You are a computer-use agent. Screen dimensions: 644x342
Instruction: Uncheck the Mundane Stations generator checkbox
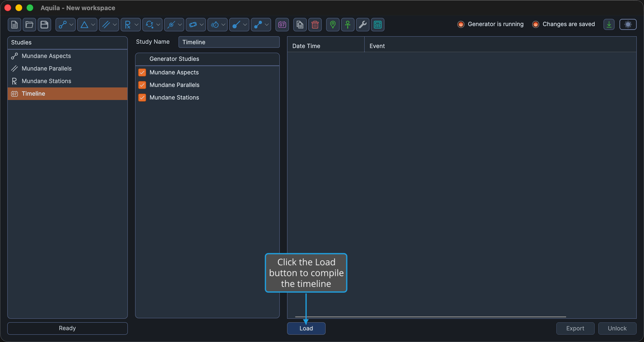(x=142, y=98)
